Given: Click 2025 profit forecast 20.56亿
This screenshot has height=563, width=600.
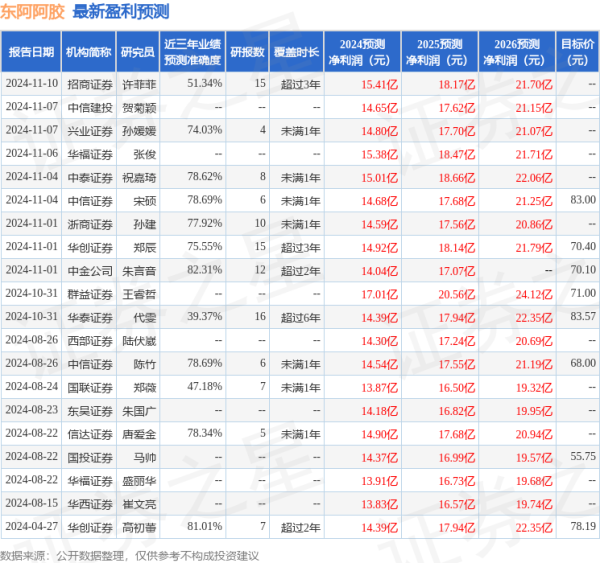Looking at the screenshot, I should click(x=457, y=295).
